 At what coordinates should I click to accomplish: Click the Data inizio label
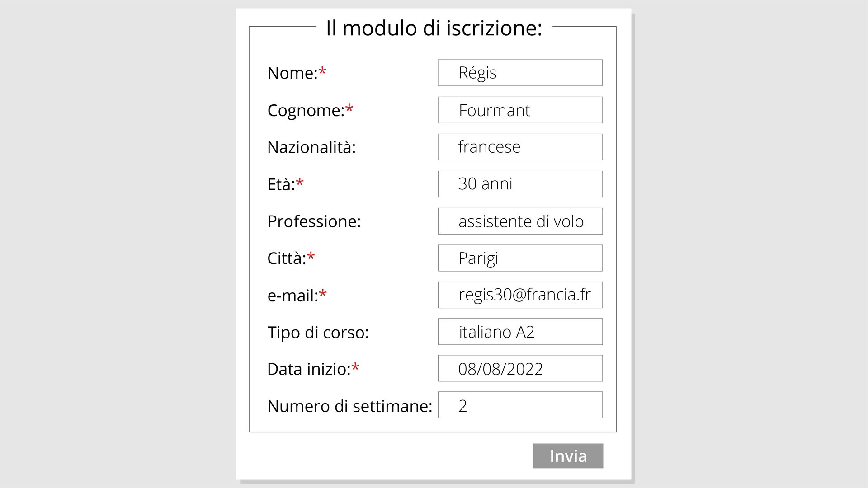coord(309,369)
